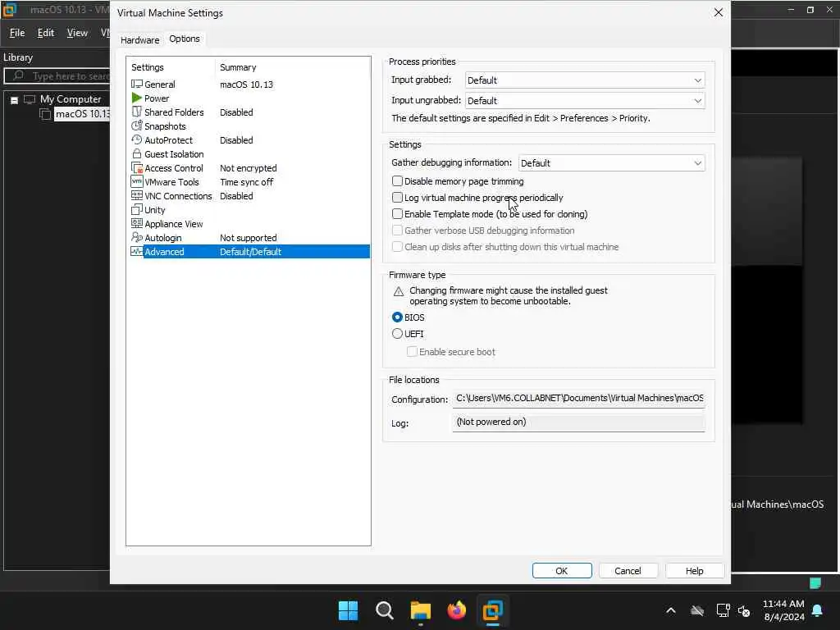
Task: Show hidden icons chevron in system tray
Action: click(x=671, y=610)
